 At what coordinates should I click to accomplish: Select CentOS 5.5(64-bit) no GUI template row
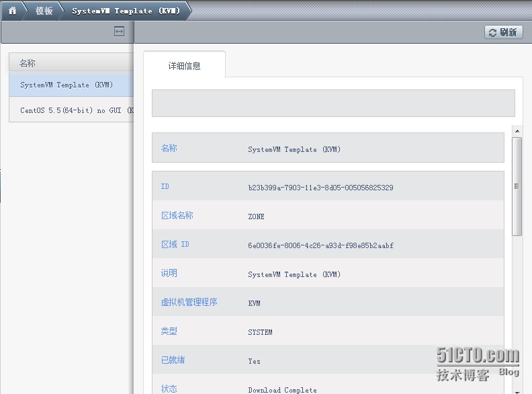tap(71, 110)
